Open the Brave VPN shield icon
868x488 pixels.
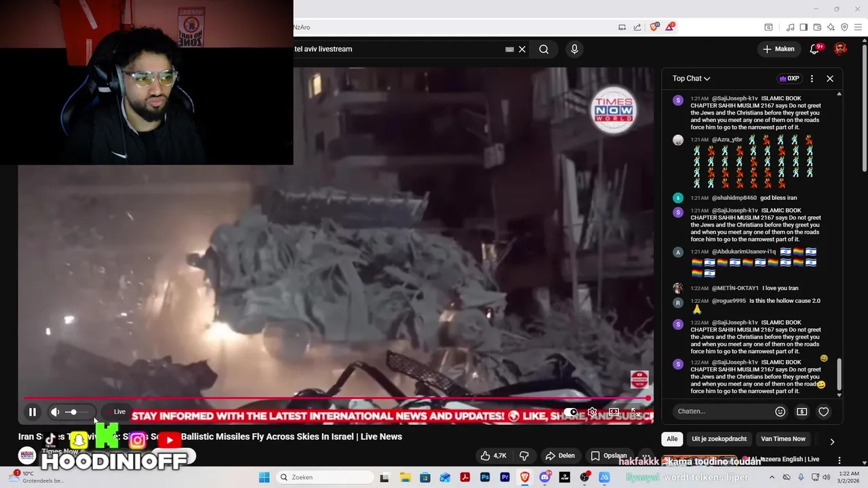[844, 27]
